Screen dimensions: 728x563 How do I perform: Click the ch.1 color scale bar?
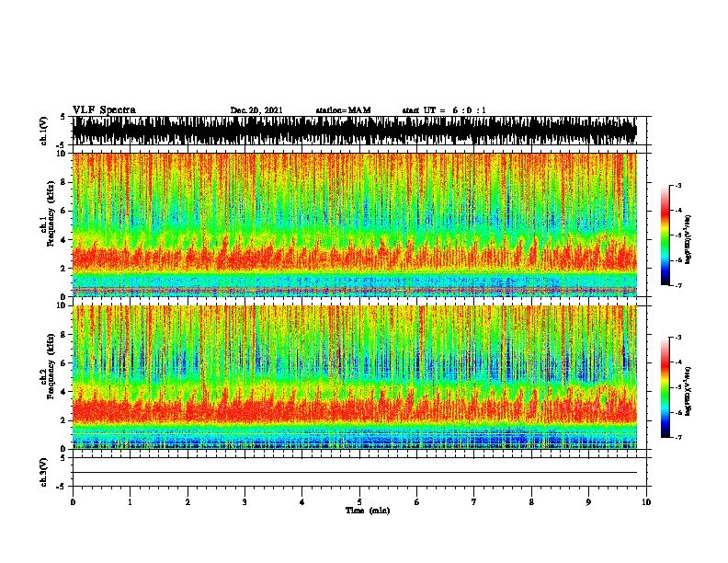(x=665, y=236)
